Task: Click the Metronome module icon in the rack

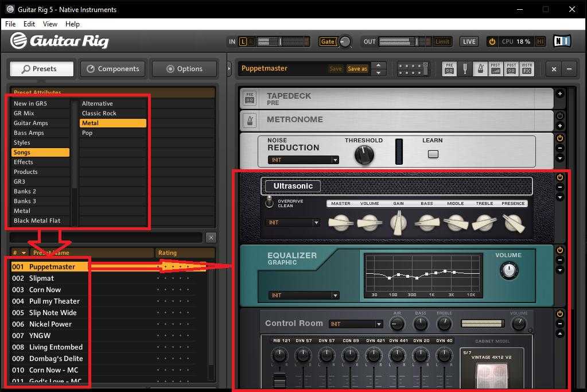Action: click(250, 121)
